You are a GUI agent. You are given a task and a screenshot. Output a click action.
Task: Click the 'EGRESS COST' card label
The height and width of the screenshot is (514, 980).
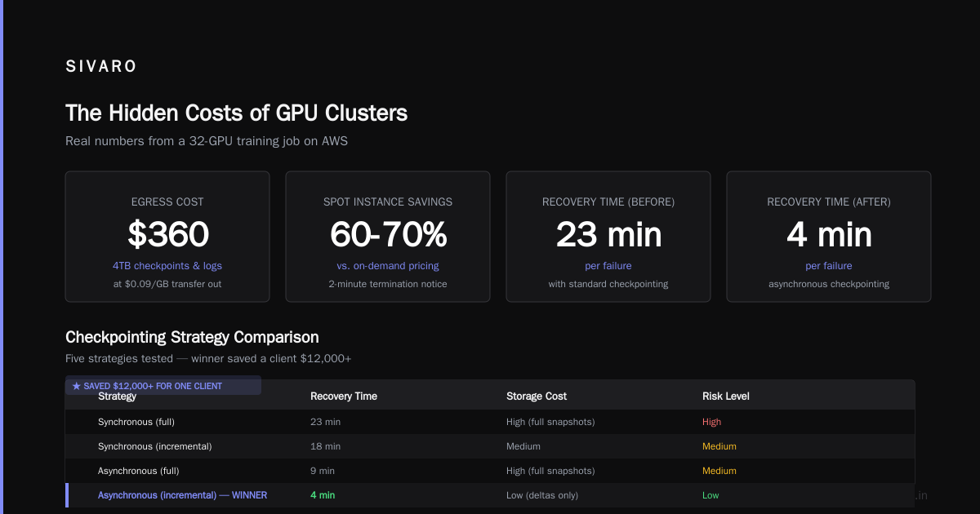167,202
